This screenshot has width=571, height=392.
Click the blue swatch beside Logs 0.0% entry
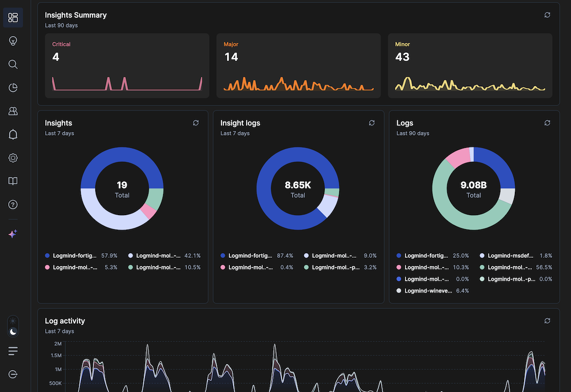click(399, 279)
